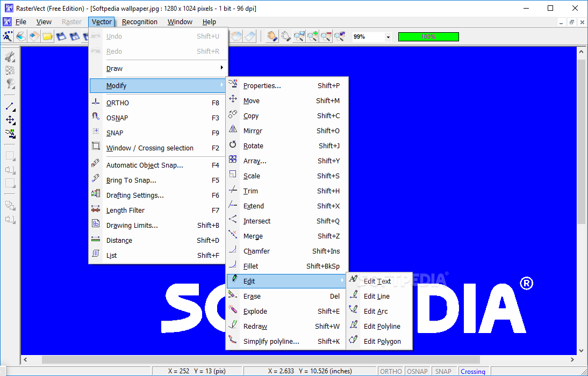This screenshot has width=588, height=376.
Task: Click the open folder toolbar icon
Action: point(48,37)
